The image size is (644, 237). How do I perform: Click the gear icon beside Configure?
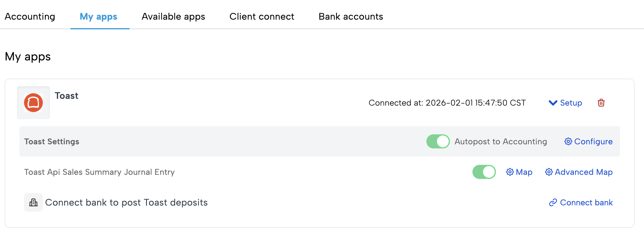[568, 141]
